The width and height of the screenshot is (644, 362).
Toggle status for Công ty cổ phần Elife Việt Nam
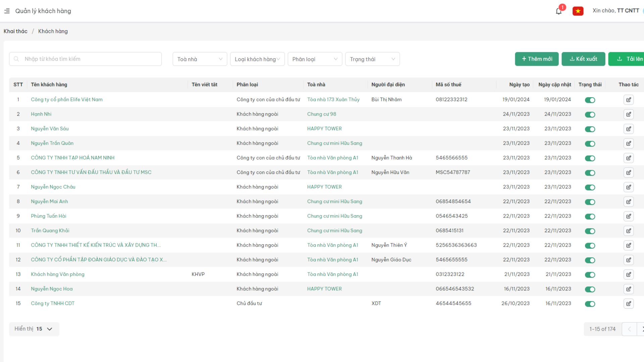[x=590, y=100]
